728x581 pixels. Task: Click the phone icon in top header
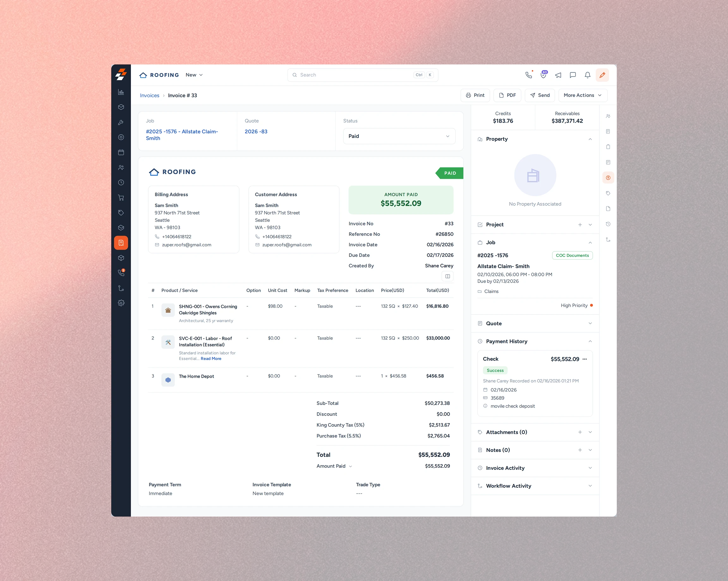tap(529, 75)
